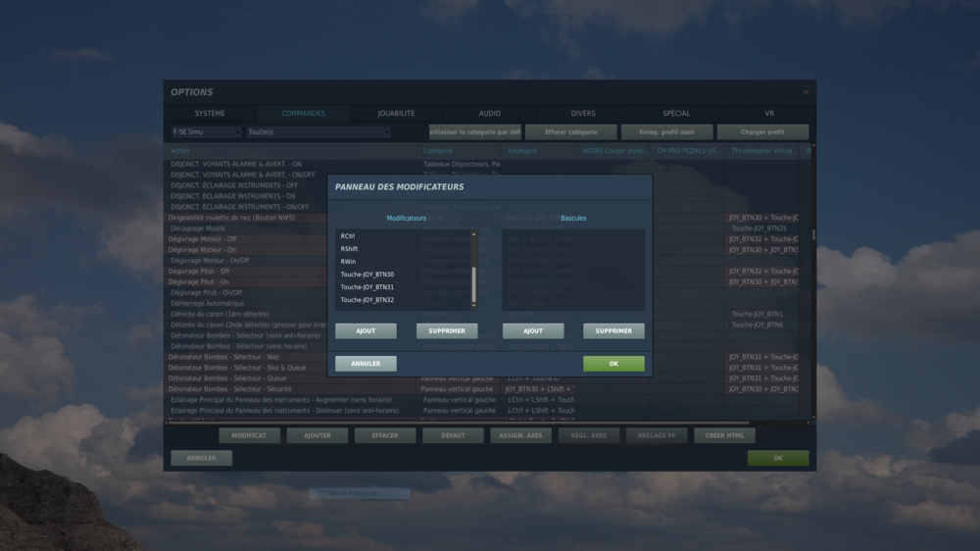Click Enreg. profil sous button
980x551 pixels.
666,132
